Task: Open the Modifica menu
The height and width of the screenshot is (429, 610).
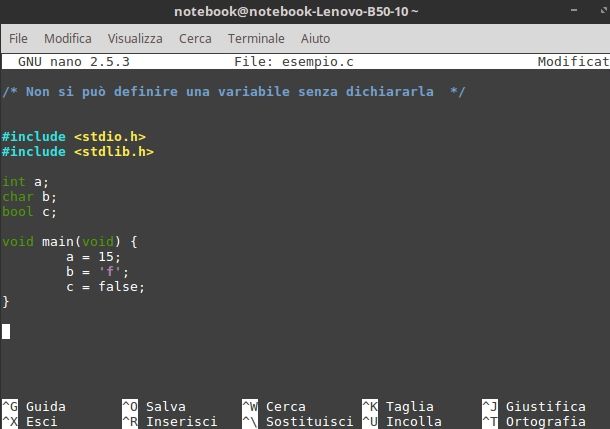Action: click(x=68, y=39)
